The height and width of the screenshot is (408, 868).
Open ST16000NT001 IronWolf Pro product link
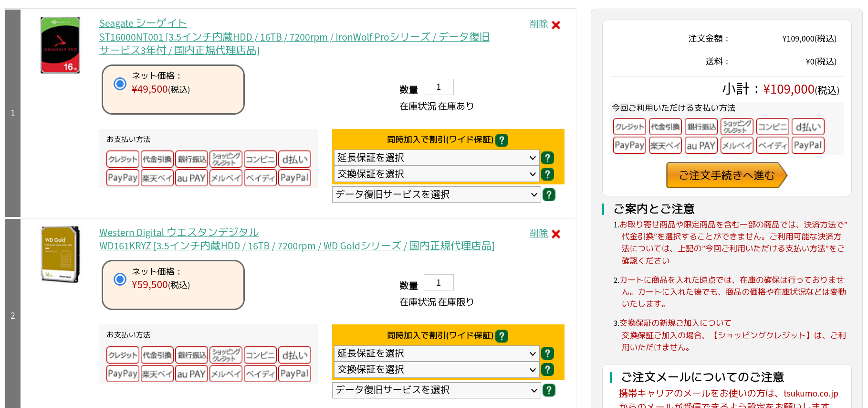pyautogui.click(x=294, y=43)
